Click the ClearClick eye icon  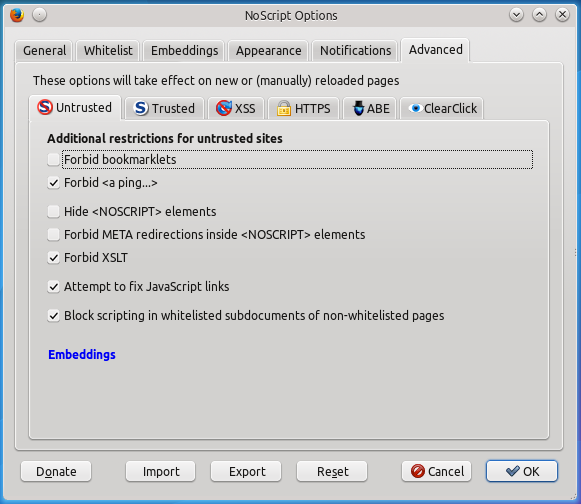[x=416, y=108]
